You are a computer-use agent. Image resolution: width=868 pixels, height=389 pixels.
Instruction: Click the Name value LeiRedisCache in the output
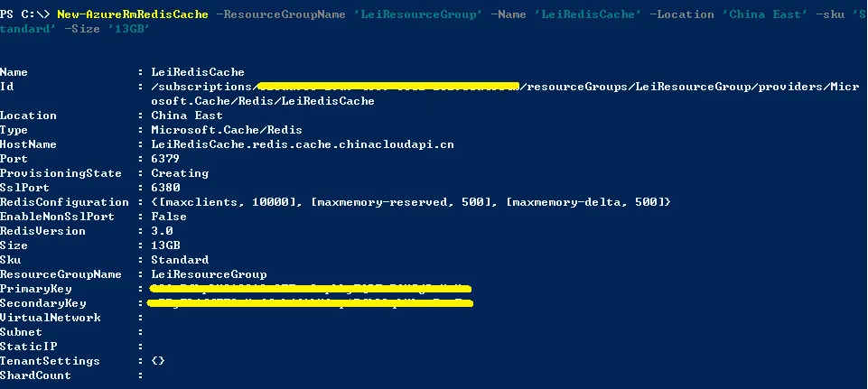tap(198, 72)
